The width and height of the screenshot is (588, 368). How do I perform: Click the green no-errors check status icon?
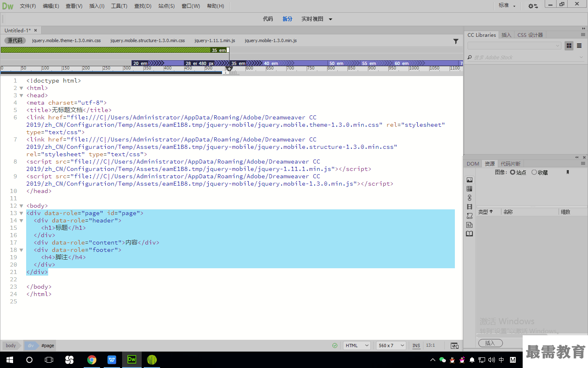tap(335, 346)
